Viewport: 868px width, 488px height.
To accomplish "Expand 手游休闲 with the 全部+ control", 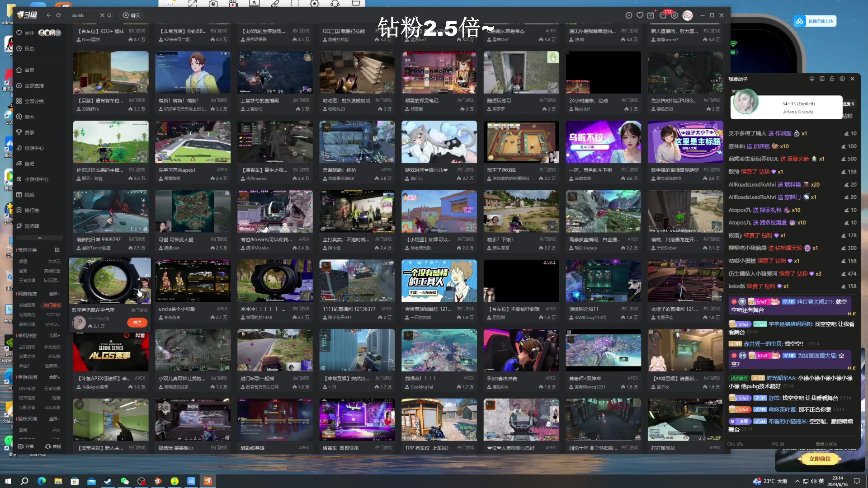I will coord(54,377).
